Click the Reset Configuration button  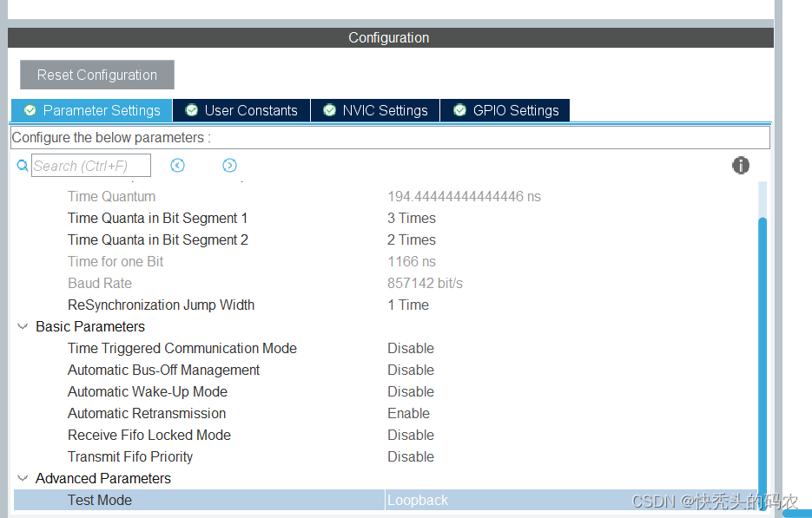click(x=96, y=75)
